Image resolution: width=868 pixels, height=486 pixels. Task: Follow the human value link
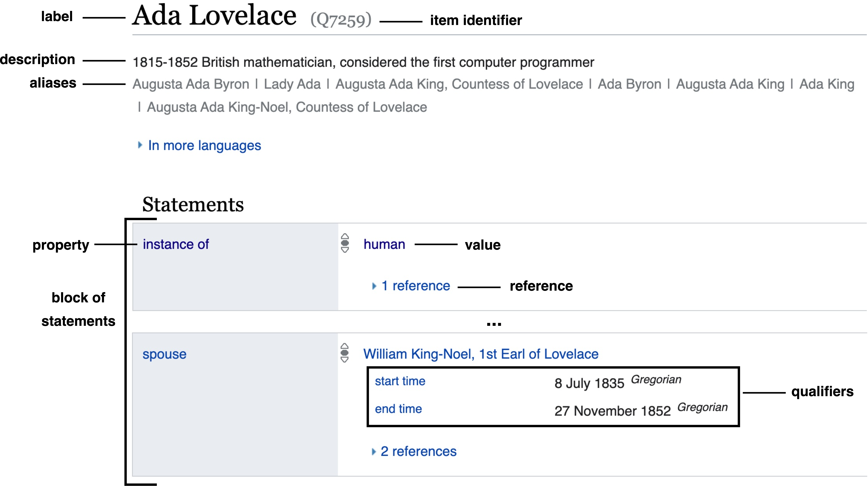click(384, 244)
